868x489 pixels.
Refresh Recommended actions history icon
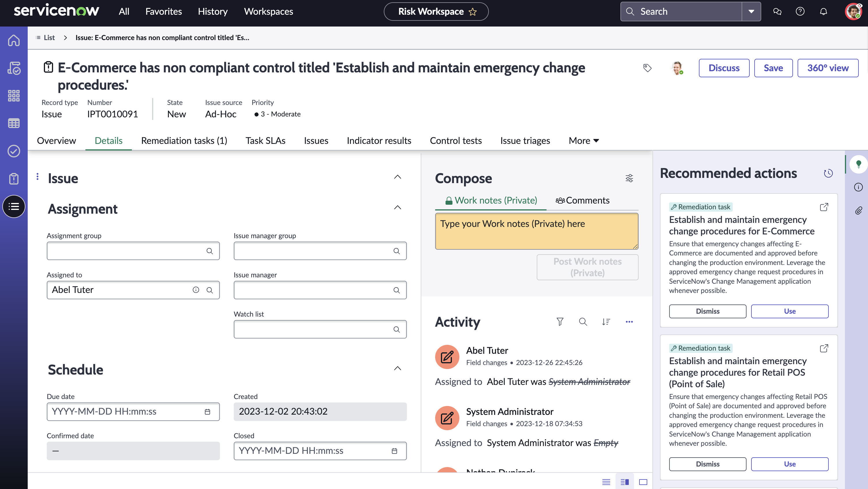point(828,174)
